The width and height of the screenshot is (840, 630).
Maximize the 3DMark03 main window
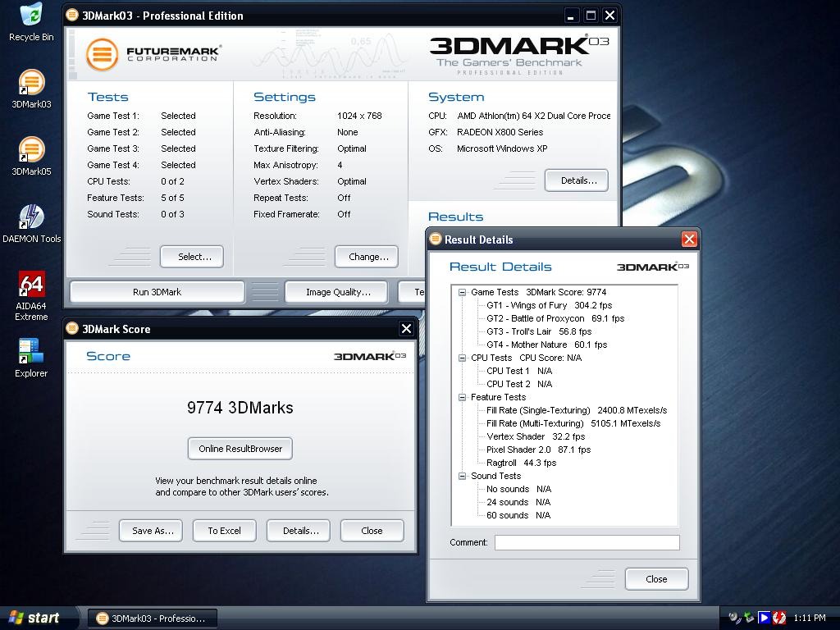click(x=591, y=16)
